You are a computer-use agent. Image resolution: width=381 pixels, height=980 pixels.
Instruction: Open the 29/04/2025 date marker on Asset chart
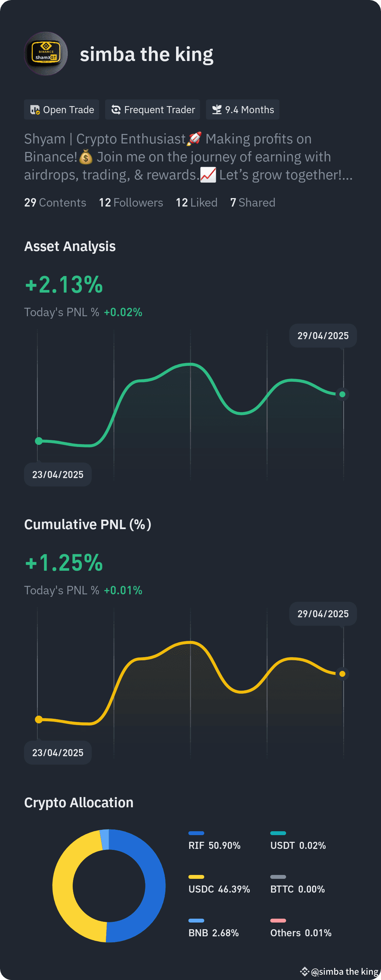pos(323,336)
